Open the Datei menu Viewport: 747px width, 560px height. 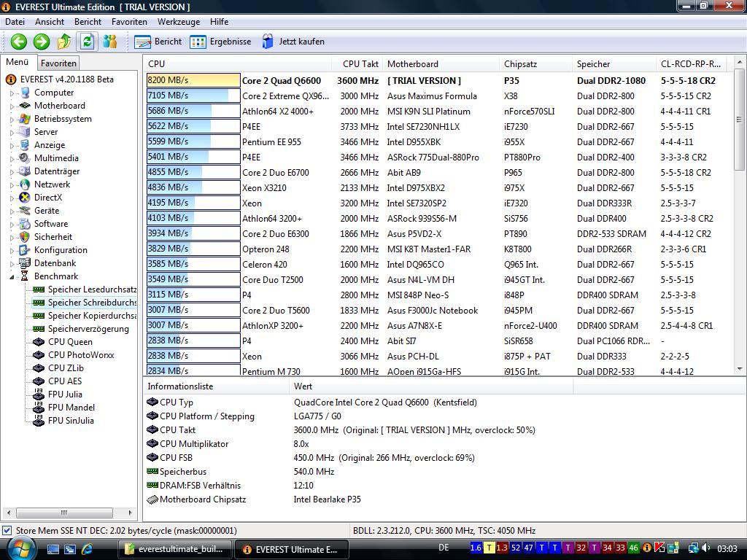[x=15, y=22]
